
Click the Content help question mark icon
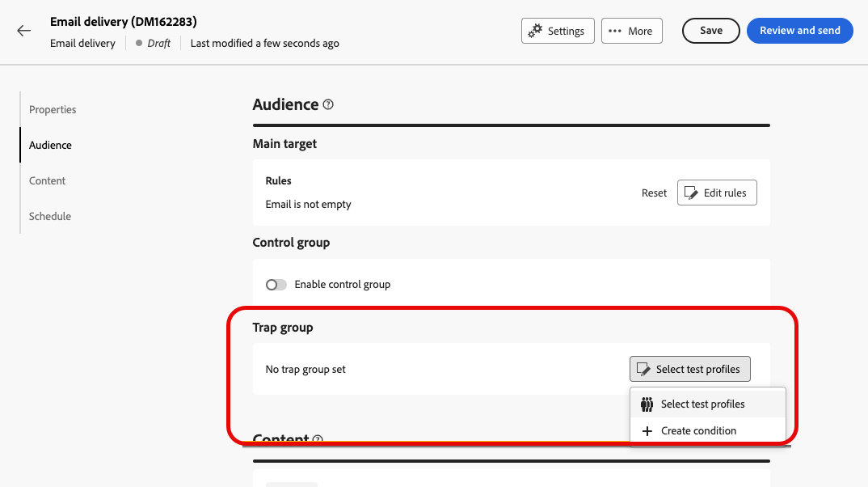(x=318, y=440)
